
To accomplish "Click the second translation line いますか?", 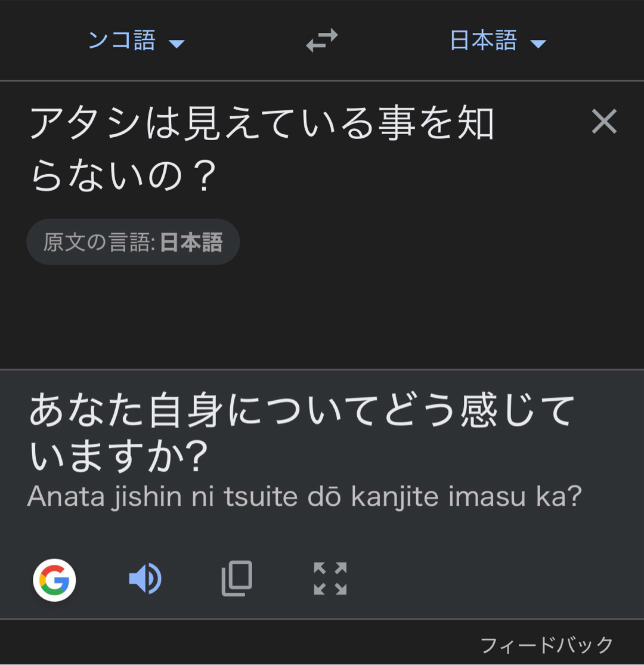I will tap(118, 458).
